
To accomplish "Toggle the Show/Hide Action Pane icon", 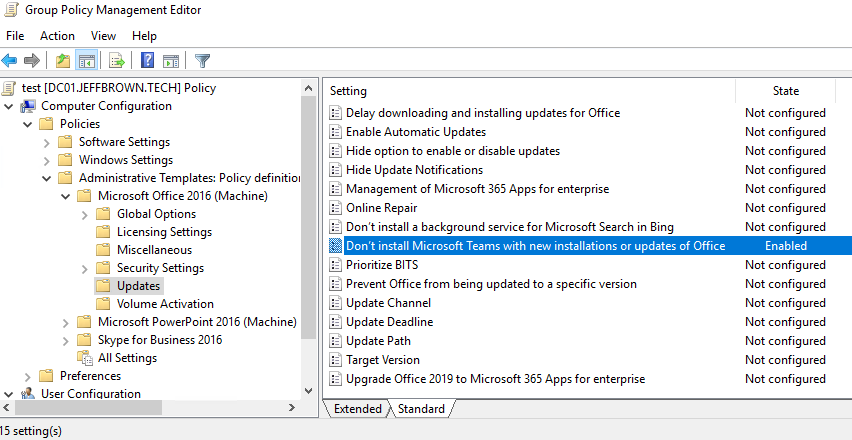I will 171,60.
